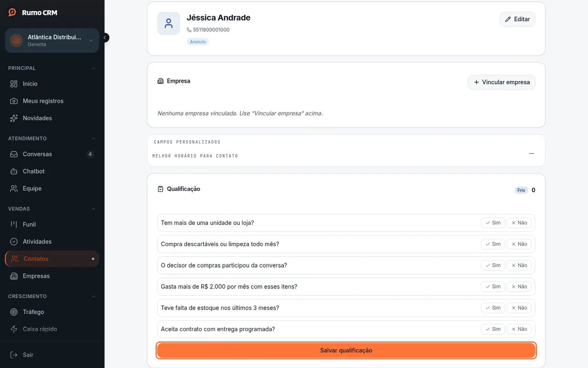Click the Rumo CRM logo icon
The width and height of the screenshot is (588, 368).
click(x=12, y=12)
